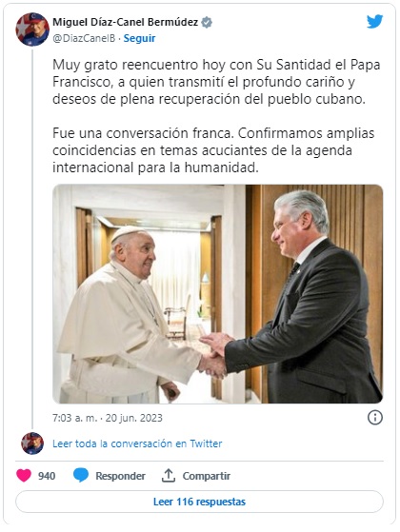
Task: Open the Miguel Díaz-Canel Bermúdez display name
Action: 126,23
